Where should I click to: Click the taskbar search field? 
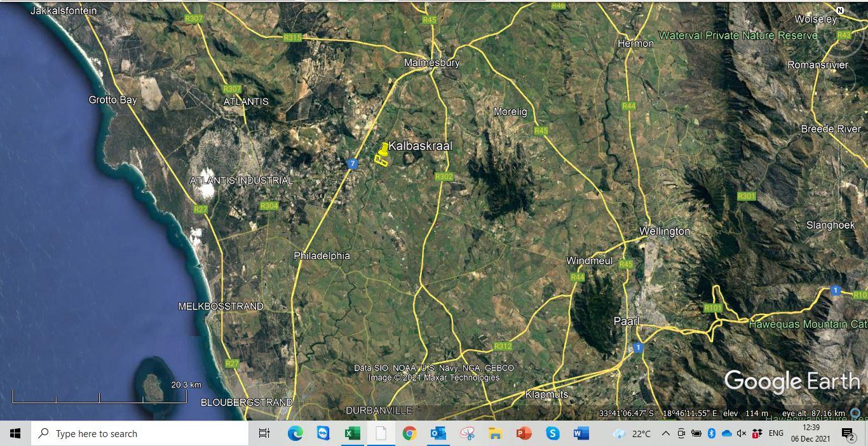127,433
